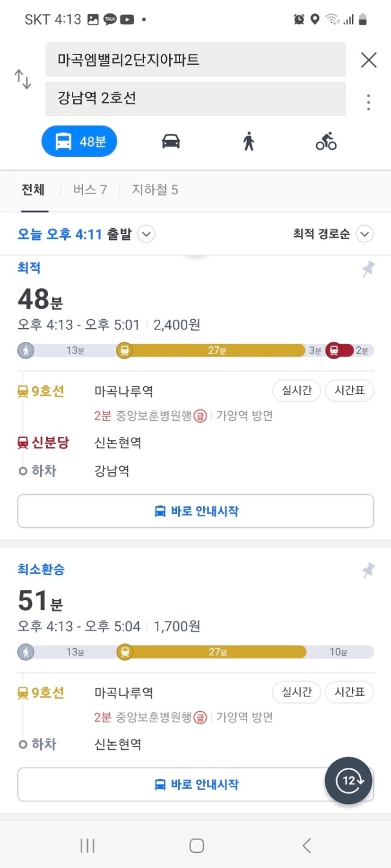Select the walking route mode
Image resolution: width=391 pixels, height=868 pixels.
249,141
